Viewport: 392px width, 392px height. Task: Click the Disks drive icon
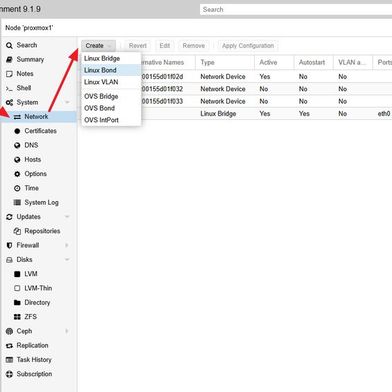point(9,260)
